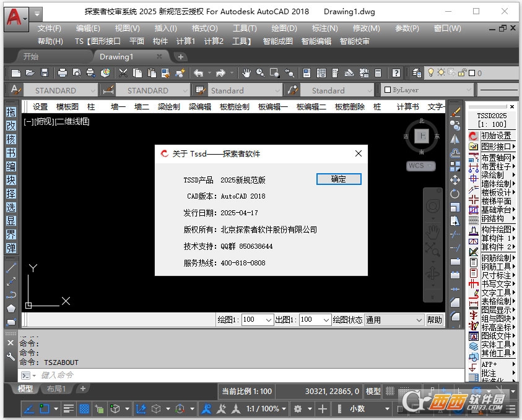The image size is (522, 420).
Task: Open the 绘图1 scale 100 dropdown
Action: click(258, 320)
